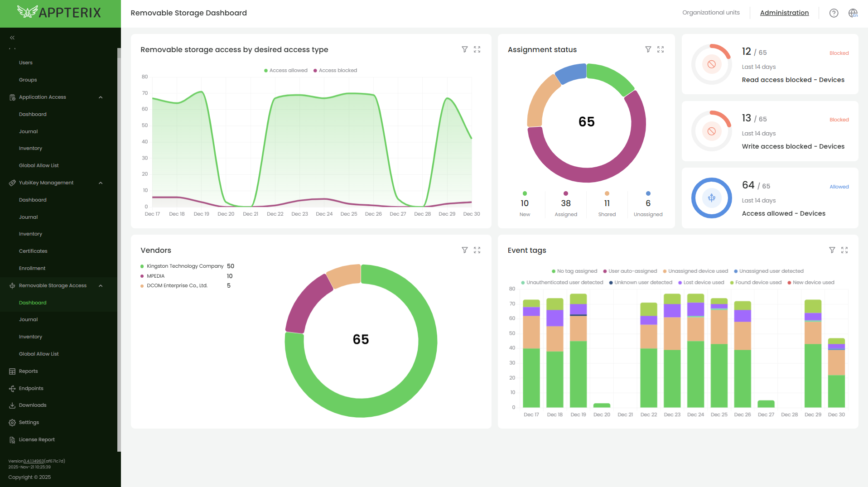Open Reports from the sidebar

[28, 371]
